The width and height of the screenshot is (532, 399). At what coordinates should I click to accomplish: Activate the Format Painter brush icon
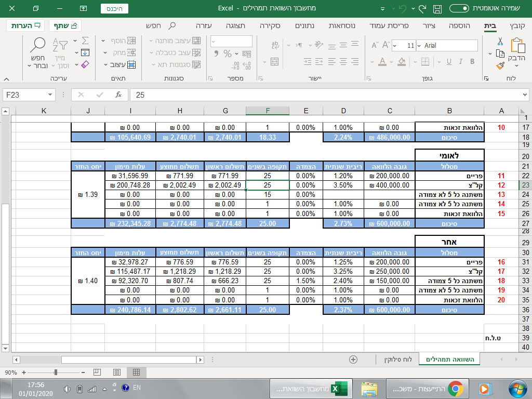point(500,66)
